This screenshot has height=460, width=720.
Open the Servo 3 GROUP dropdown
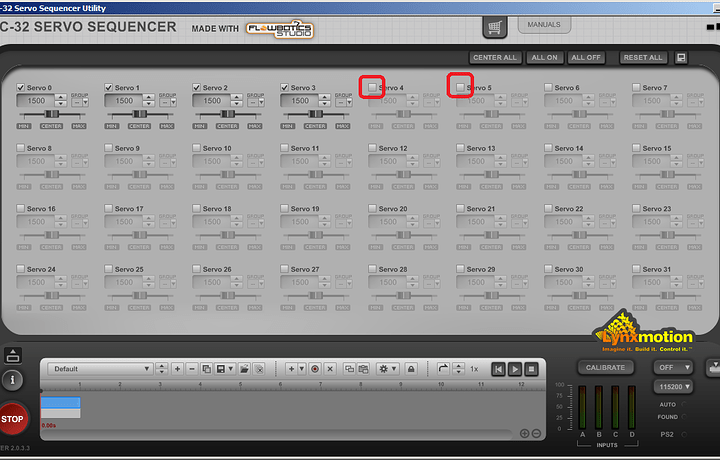343,102
